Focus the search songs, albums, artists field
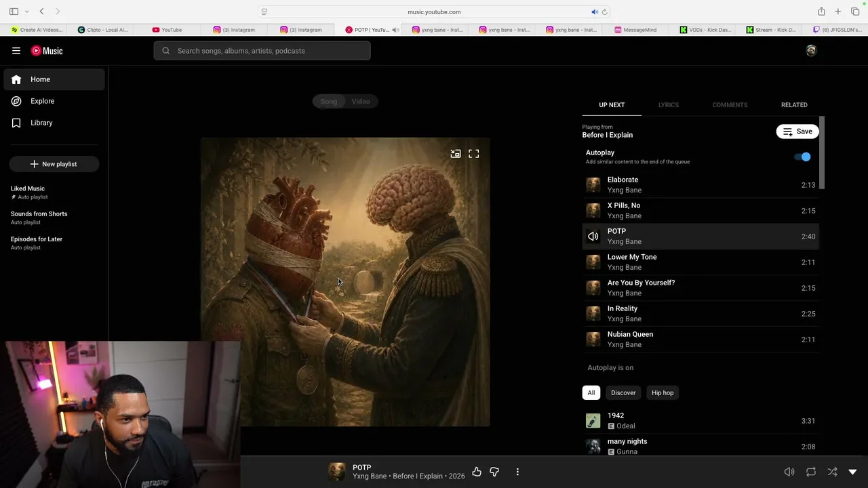 coord(262,51)
